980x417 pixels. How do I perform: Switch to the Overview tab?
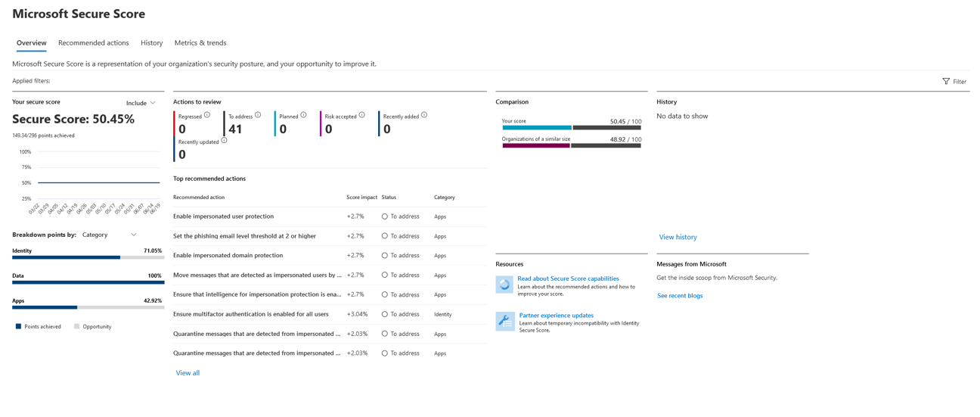(x=32, y=43)
